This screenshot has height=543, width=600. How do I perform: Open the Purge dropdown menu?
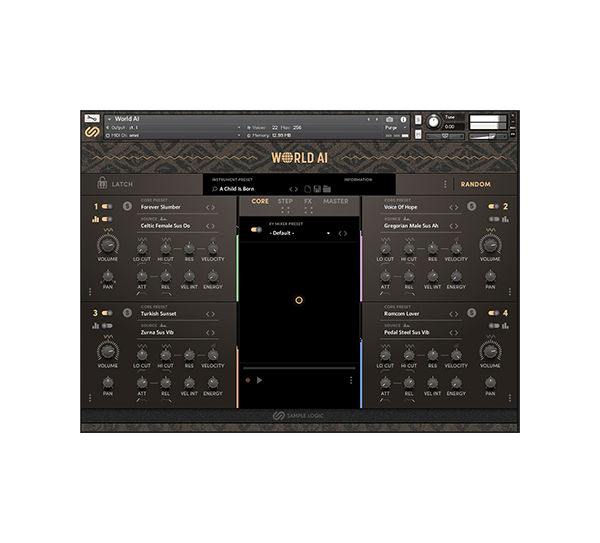point(396,127)
